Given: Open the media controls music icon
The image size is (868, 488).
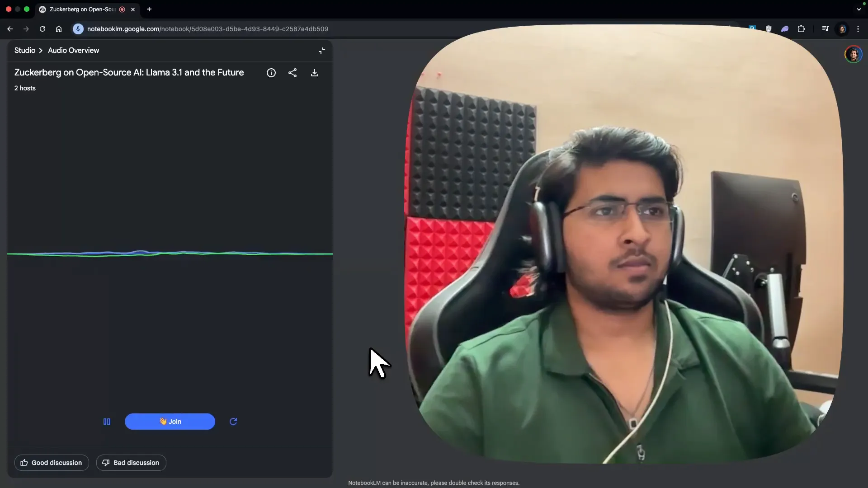Looking at the screenshot, I should (826, 29).
